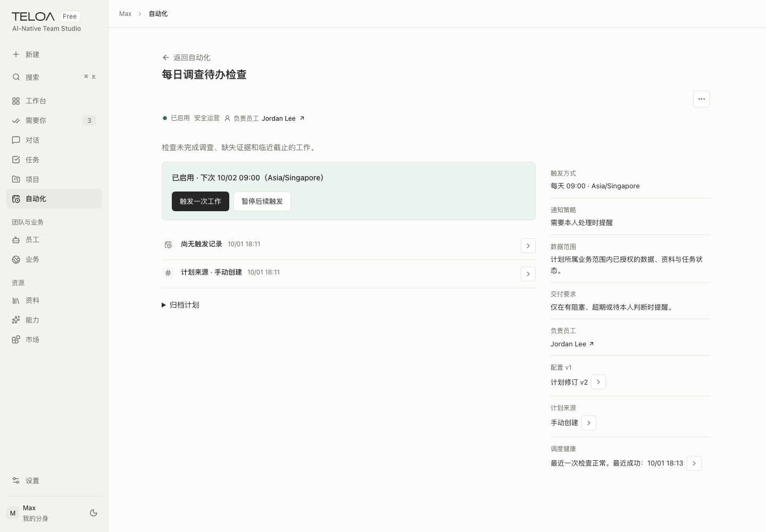
Task: Click the calendar icon in 尚无触发记录 row
Action: point(168,245)
